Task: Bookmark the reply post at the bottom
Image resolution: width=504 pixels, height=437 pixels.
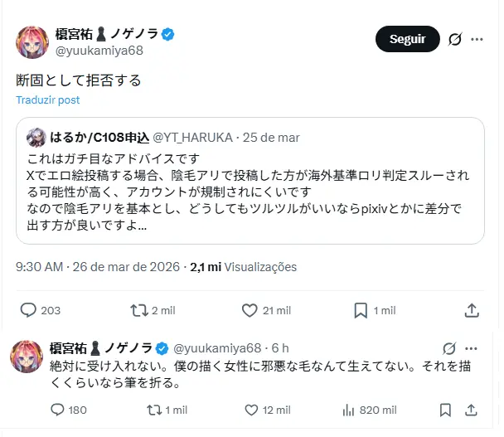Action: pyautogui.click(x=445, y=410)
